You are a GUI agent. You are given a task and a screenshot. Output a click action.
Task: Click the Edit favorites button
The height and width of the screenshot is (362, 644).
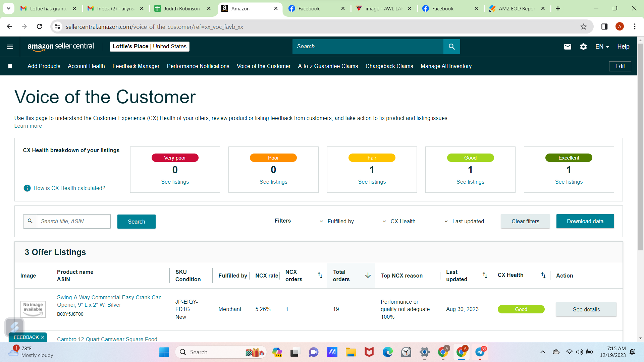pyautogui.click(x=620, y=66)
